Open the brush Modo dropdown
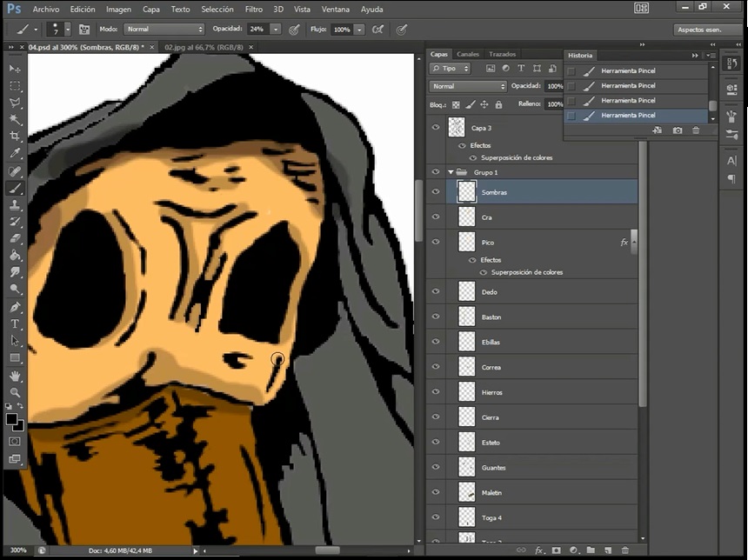 click(164, 29)
